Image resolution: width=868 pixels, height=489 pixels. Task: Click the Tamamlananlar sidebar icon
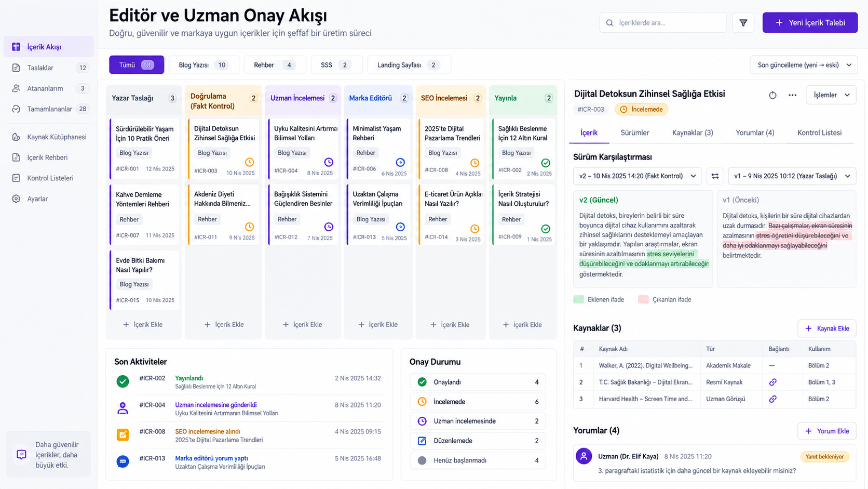coord(16,109)
